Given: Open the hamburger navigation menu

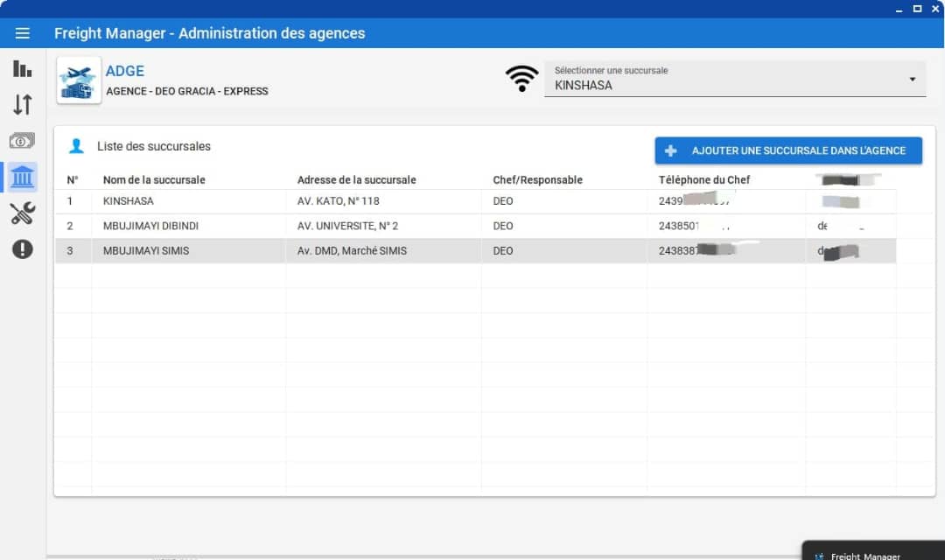Looking at the screenshot, I should (22, 33).
